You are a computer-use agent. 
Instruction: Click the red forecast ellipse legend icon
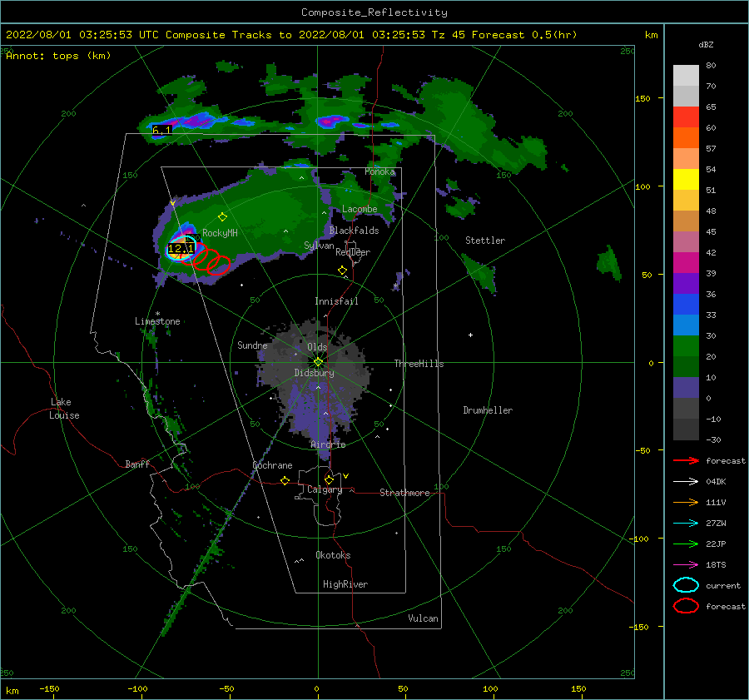(x=686, y=606)
